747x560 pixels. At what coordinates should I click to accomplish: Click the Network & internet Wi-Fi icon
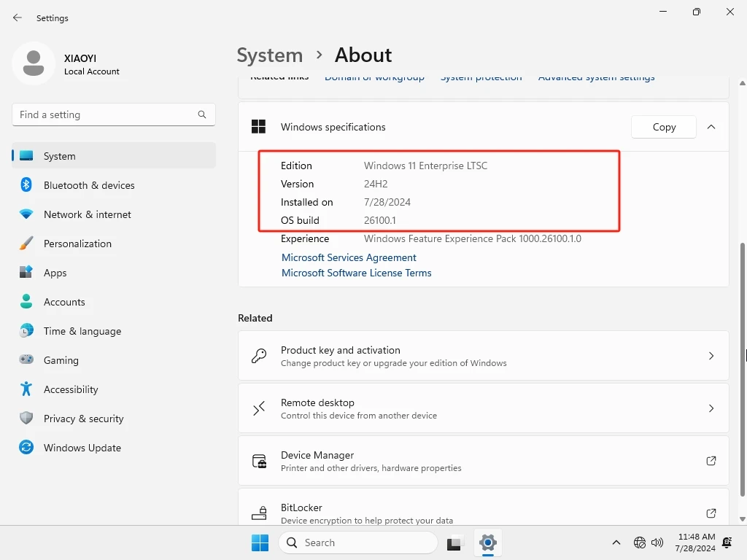pyautogui.click(x=26, y=214)
